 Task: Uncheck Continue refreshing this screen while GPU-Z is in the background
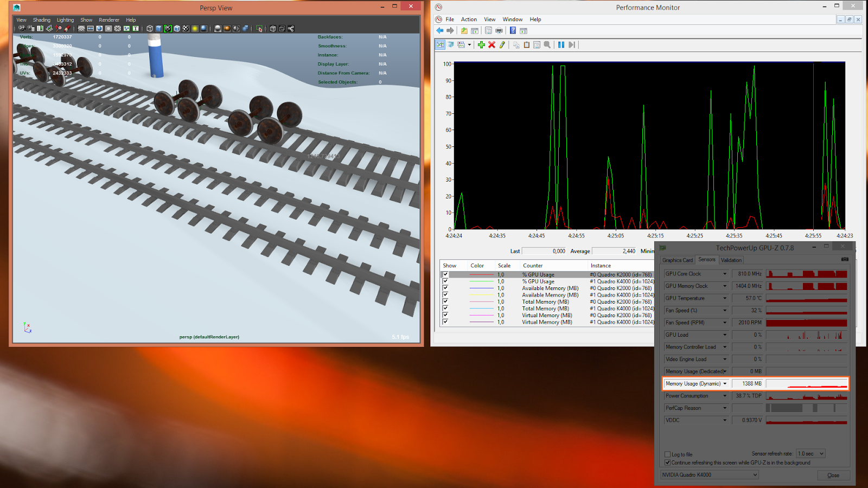pyautogui.click(x=668, y=463)
